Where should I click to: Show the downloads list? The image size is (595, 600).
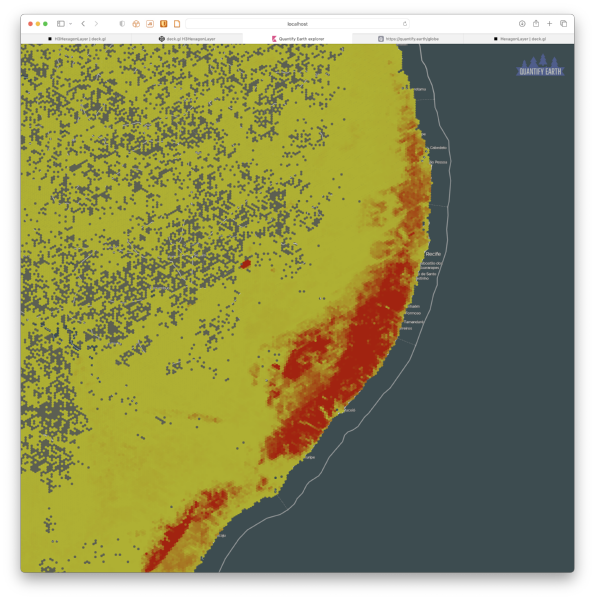[522, 24]
